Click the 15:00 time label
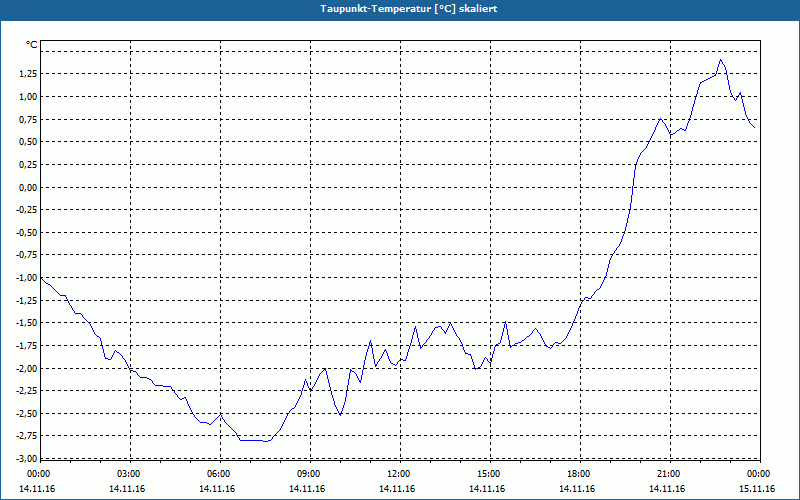The image size is (800, 500). (x=490, y=474)
